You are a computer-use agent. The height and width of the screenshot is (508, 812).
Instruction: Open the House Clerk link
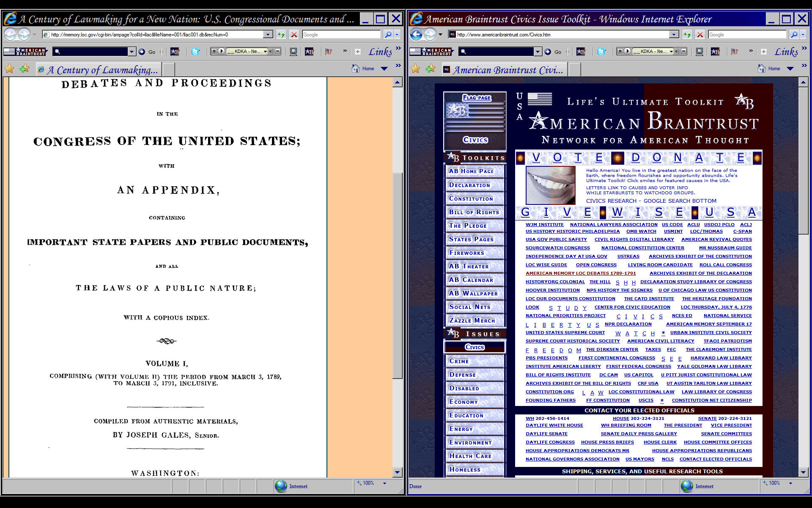(x=660, y=442)
